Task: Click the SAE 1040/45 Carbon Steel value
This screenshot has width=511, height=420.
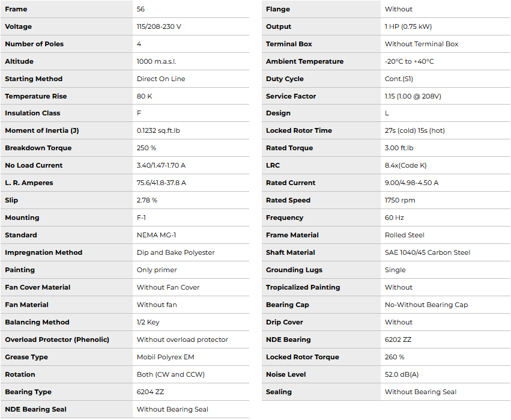Action: [428, 252]
